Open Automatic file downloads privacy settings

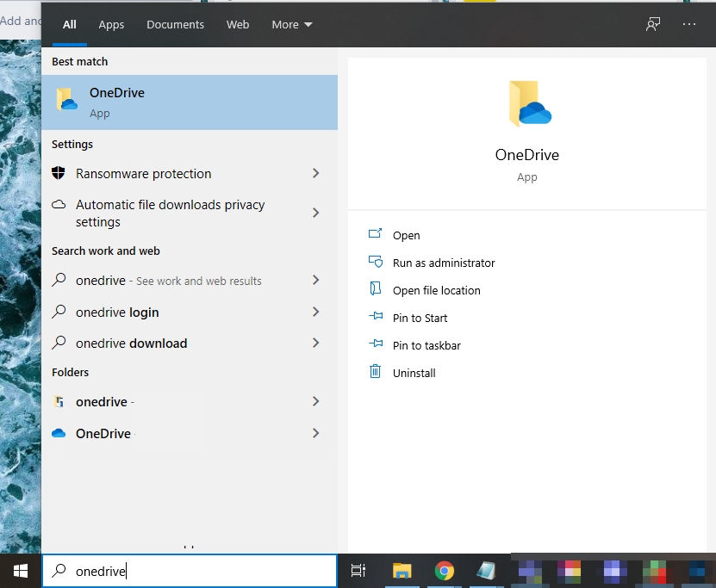pyautogui.click(x=190, y=213)
